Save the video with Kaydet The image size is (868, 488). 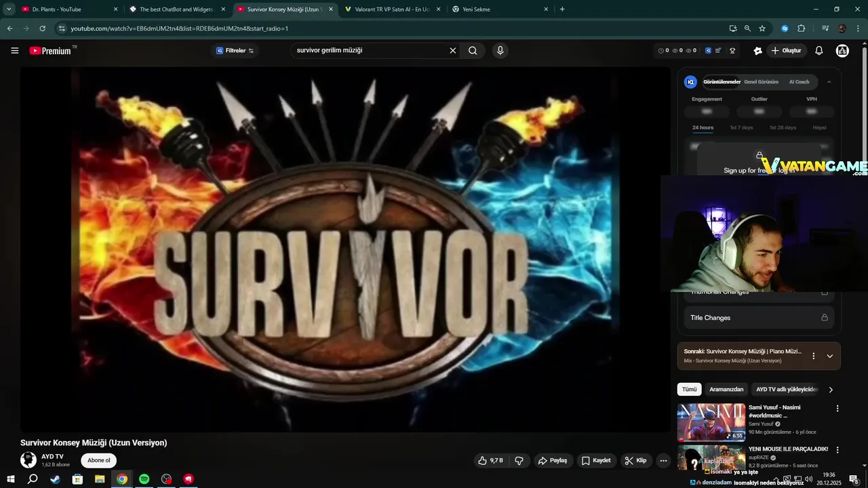click(x=596, y=460)
